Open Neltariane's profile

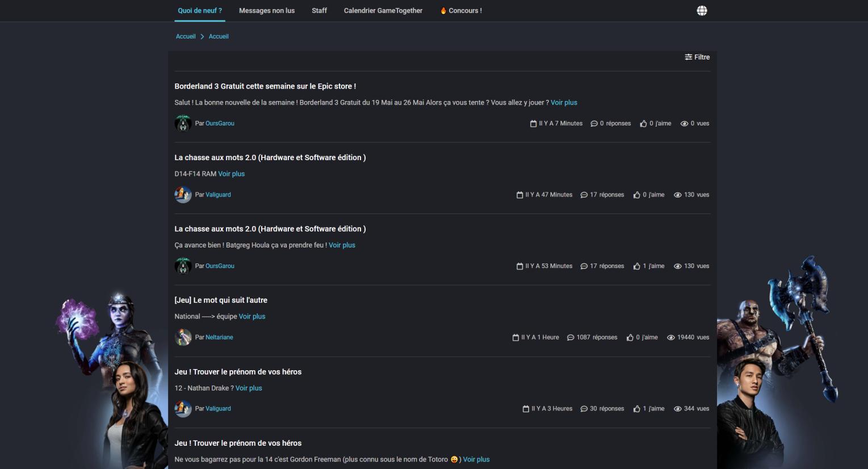pos(219,337)
